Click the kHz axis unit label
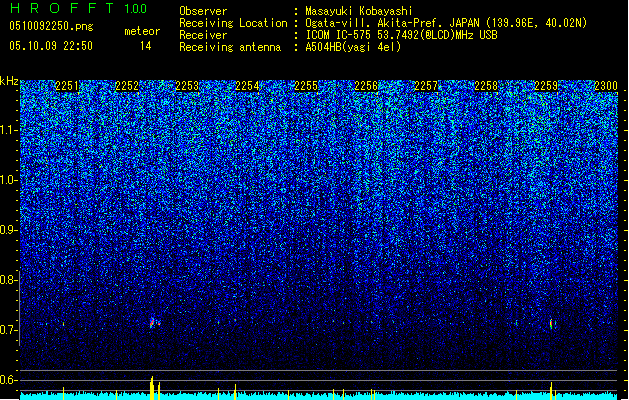The height and width of the screenshot is (400, 629). coord(9,81)
